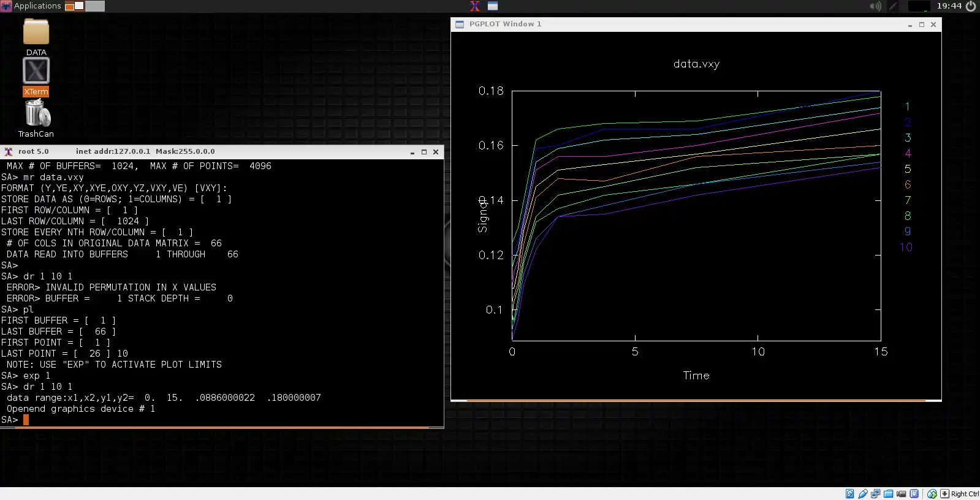The image size is (980, 500).
Task: Select XTerm icon in top panel
Action: pyautogui.click(x=475, y=6)
